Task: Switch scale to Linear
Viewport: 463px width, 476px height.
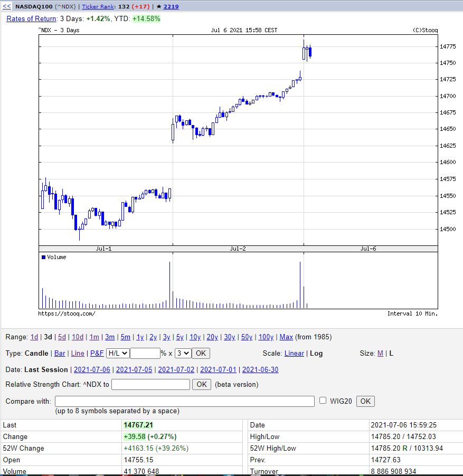Action: tap(294, 354)
